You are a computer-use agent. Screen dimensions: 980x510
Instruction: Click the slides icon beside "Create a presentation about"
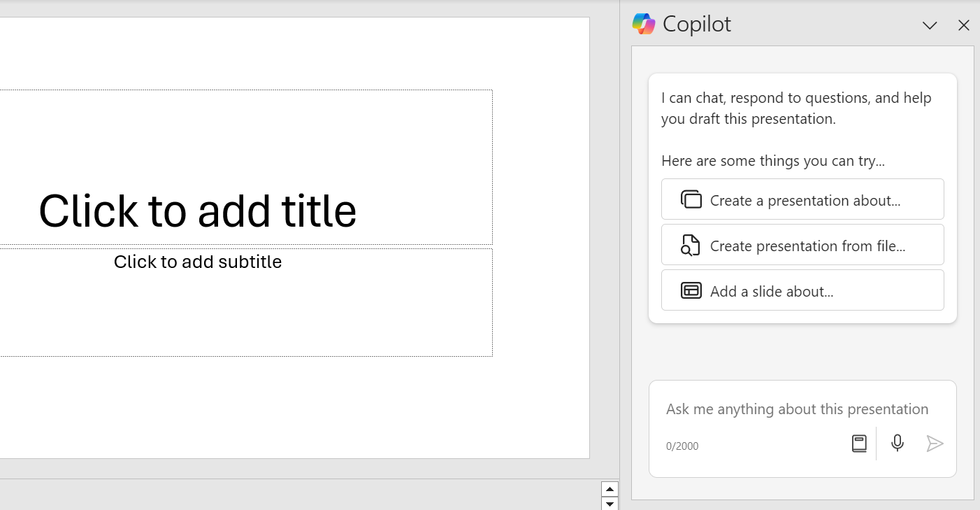click(x=691, y=199)
